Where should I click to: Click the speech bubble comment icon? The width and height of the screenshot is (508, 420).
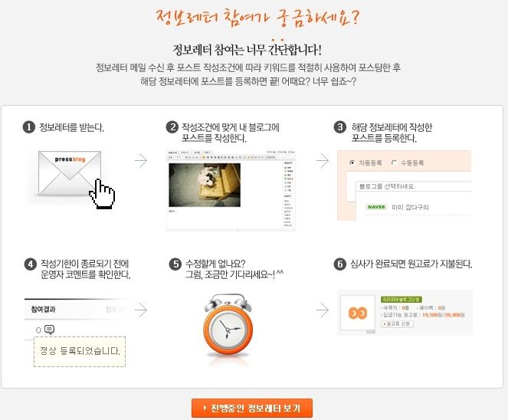point(49,330)
